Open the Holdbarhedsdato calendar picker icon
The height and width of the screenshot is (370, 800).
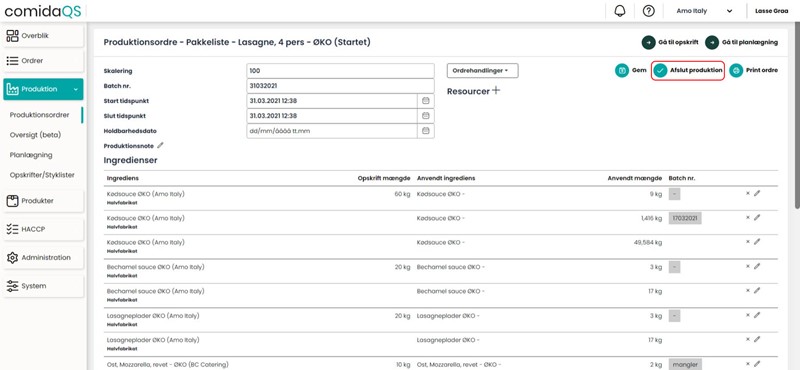(426, 131)
